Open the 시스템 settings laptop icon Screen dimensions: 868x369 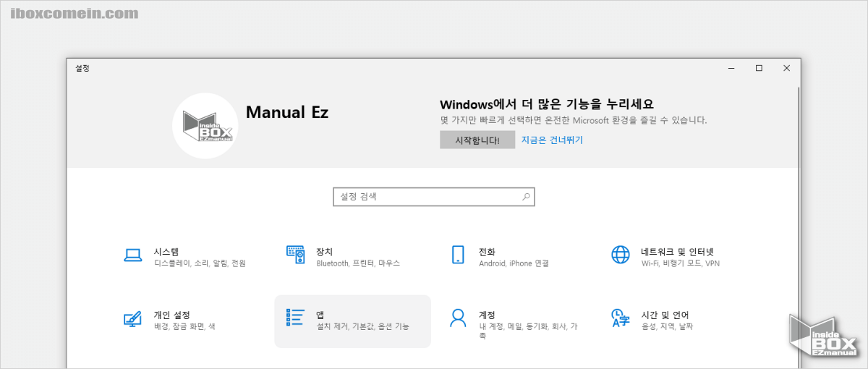pyautogui.click(x=133, y=255)
